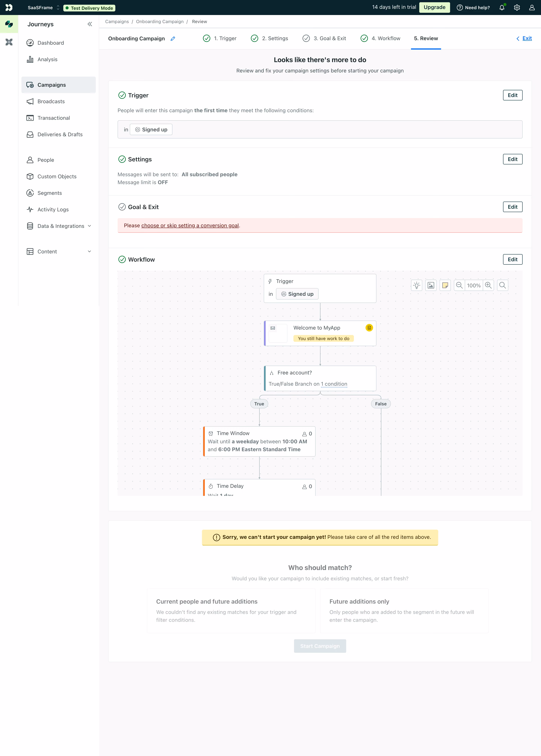This screenshot has height=756, width=541.
Task: Click the Test Delivery Mode badge
Action: tap(89, 8)
